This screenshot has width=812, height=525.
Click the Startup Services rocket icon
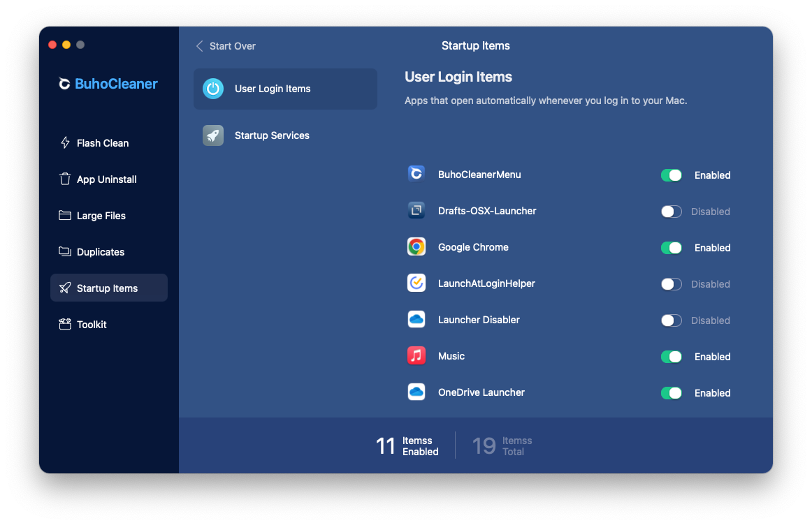point(213,135)
